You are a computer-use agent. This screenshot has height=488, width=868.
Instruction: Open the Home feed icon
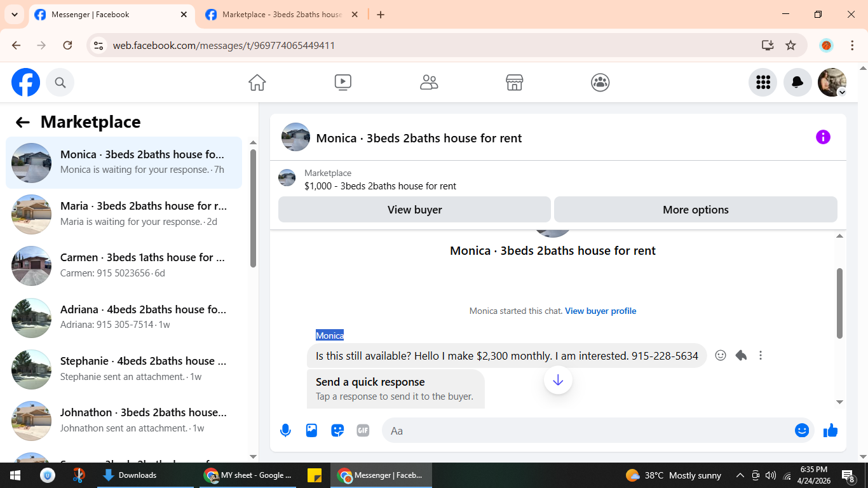(x=257, y=83)
